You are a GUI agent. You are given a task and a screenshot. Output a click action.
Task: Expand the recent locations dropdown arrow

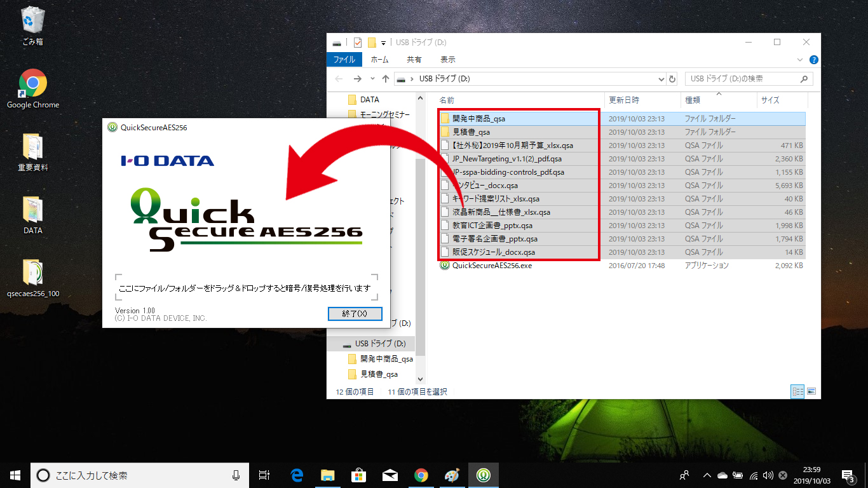coord(372,79)
